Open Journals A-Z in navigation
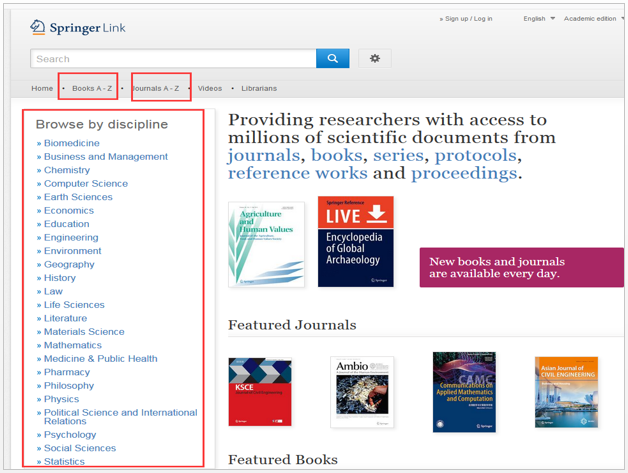 point(156,88)
